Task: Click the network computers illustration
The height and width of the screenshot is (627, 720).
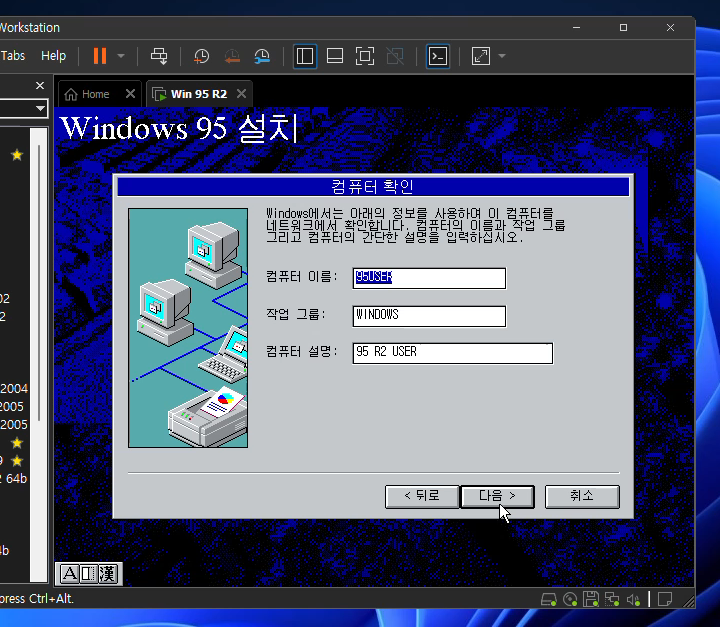Action: pyautogui.click(x=188, y=328)
